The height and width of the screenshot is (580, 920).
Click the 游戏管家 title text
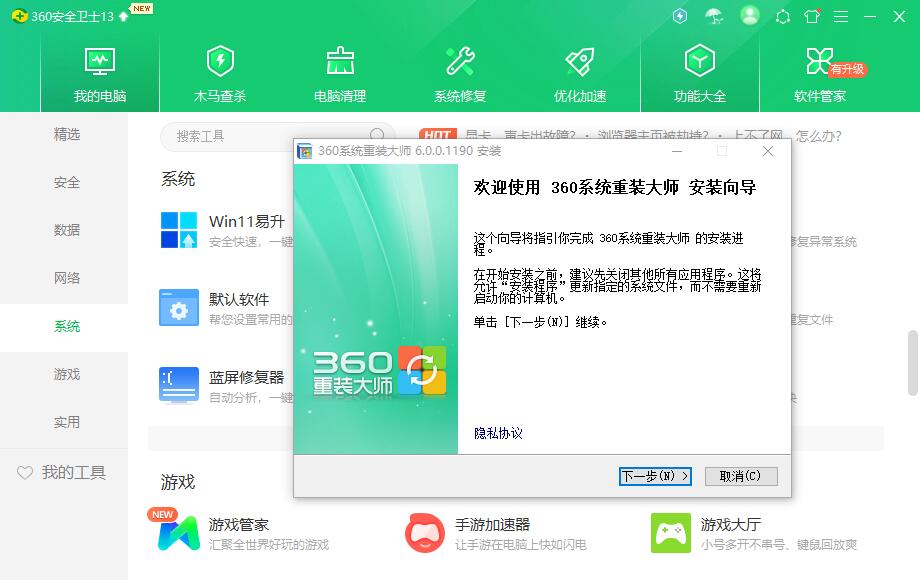(239, 524)
